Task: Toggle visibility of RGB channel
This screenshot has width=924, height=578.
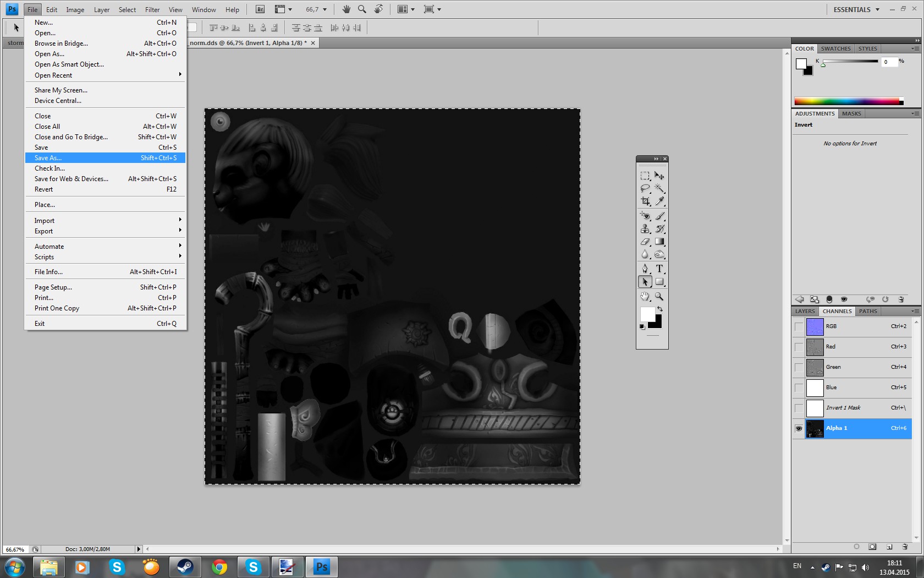Action: pyautogui.click(x=799, y=326)
